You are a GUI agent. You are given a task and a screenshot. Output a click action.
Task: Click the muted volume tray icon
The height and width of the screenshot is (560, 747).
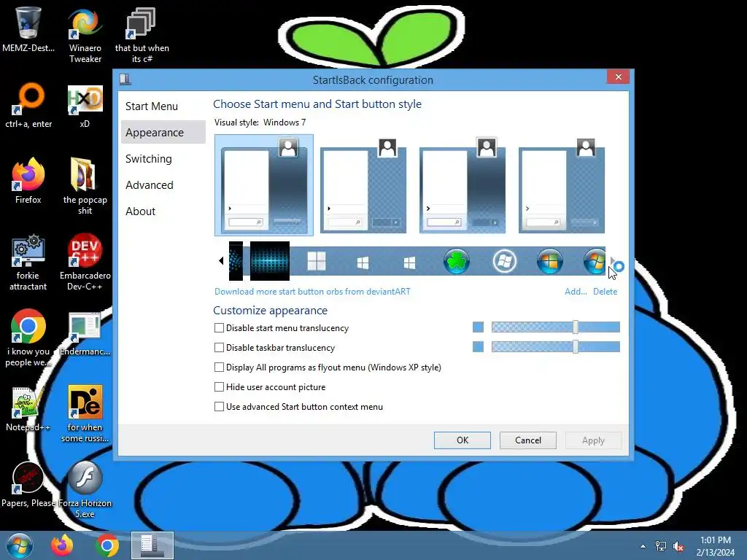click(x=678, y=546)
